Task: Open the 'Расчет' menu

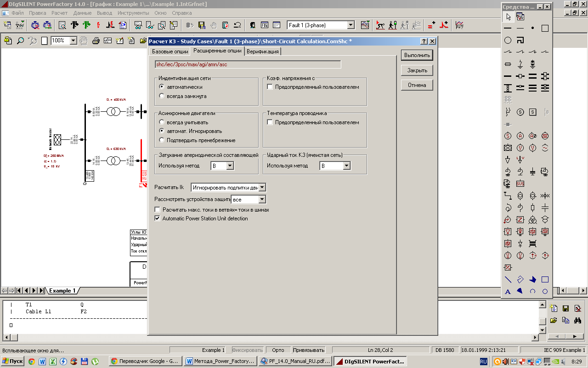Action: 59,13
